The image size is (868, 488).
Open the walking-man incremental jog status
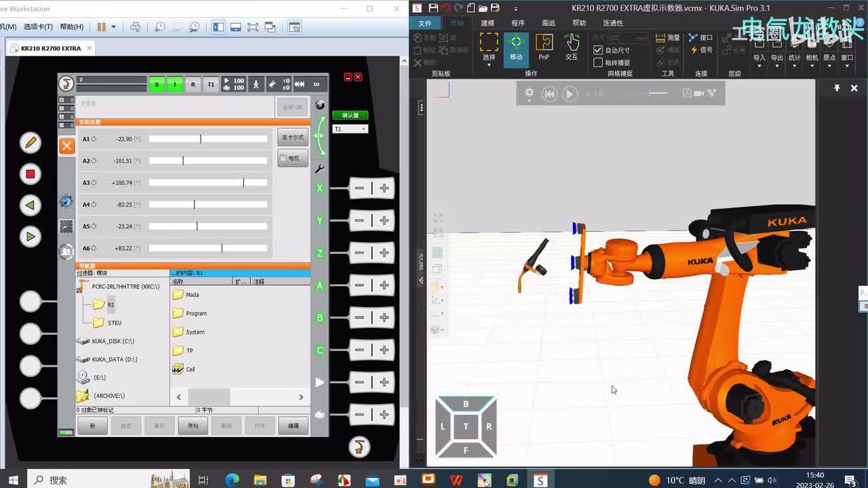click(x=256, y=85)
